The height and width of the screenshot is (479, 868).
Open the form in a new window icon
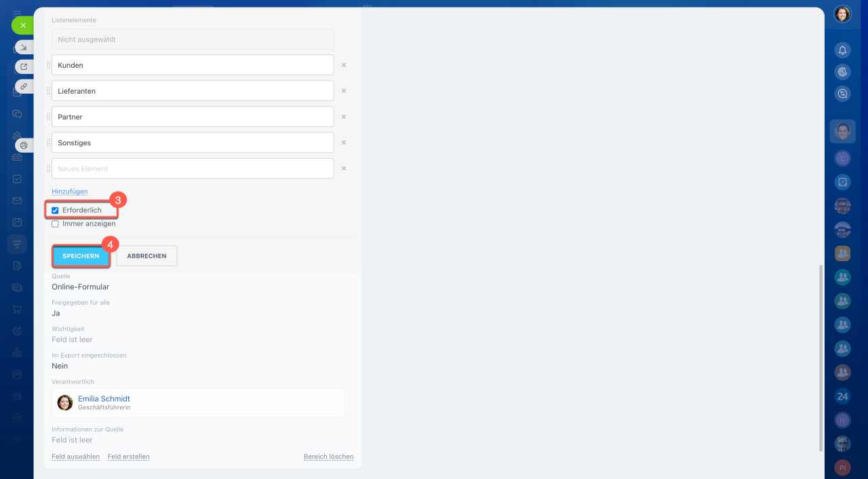point(24,66)
